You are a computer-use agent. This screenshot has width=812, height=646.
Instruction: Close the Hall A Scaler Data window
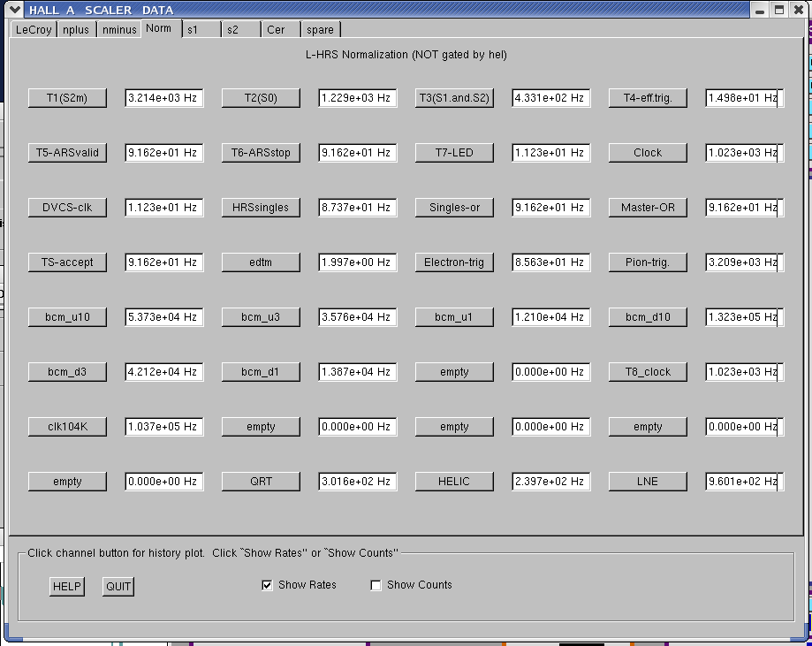coord(799,10)
